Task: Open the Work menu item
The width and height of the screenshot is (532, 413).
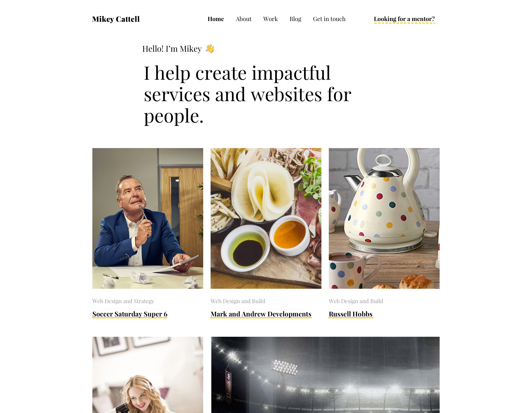Action: coord(270,19)
